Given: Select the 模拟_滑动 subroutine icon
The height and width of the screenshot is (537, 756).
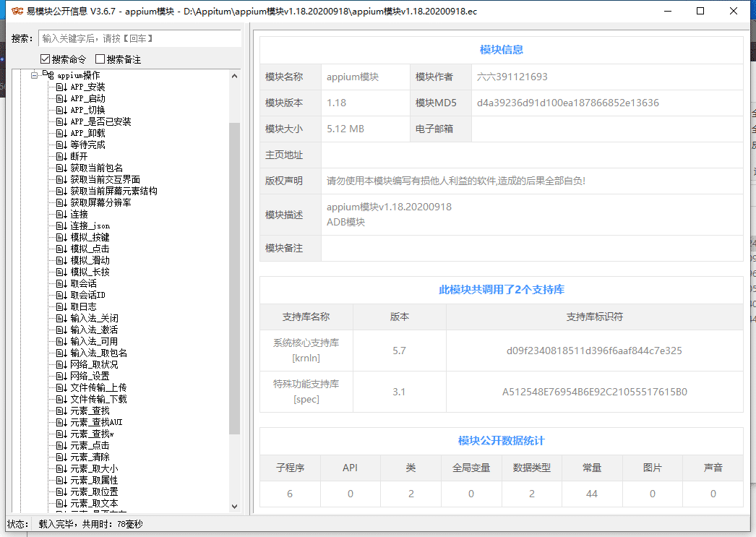Looking at the screenshot, I should 61,260.
